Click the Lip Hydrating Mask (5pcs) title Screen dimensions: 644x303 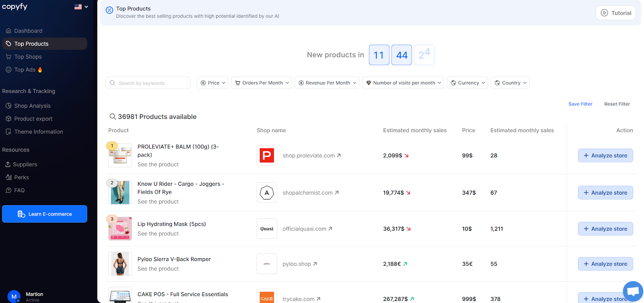pyautogui.click(x=171, y=224)
